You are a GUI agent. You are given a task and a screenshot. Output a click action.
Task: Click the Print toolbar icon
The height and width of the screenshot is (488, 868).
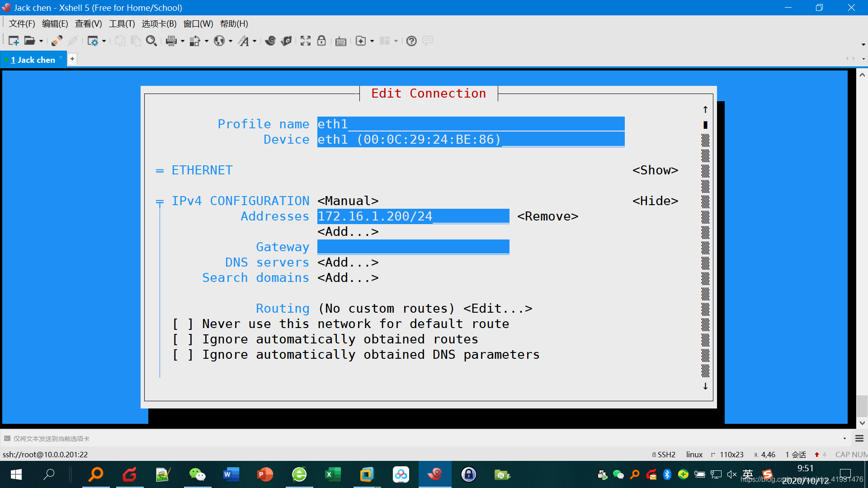click(171, 41)
